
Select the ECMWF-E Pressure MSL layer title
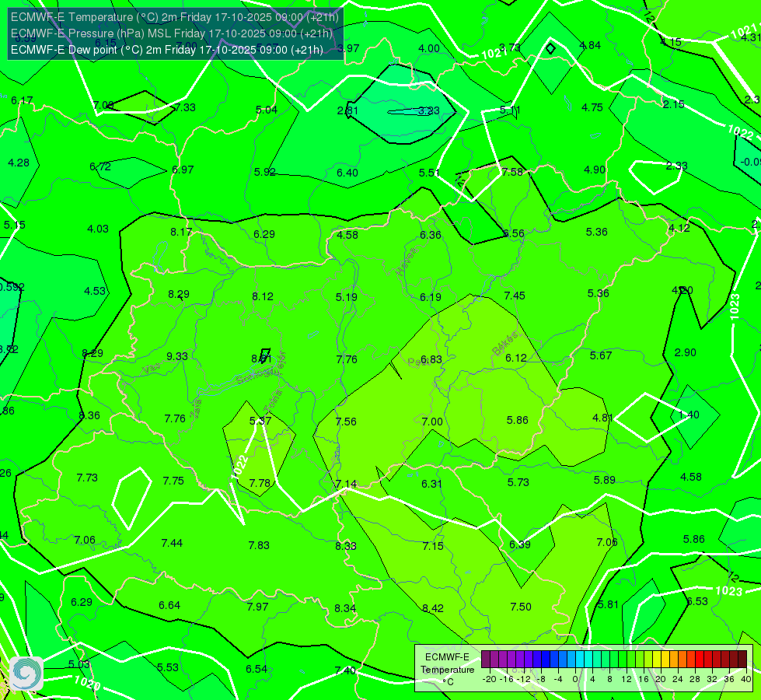[x=172, y=33]
